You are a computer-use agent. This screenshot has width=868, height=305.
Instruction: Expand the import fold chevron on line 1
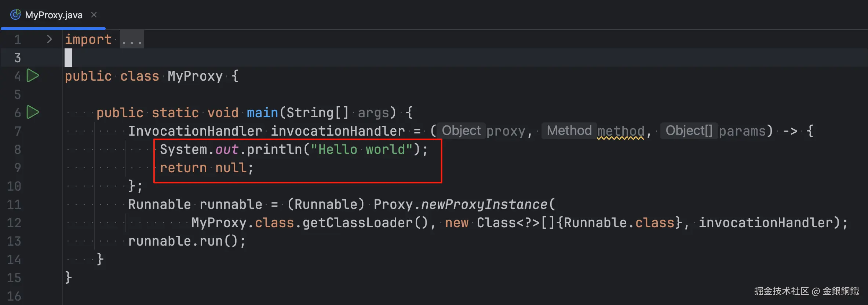pyautogui.click(x=50, y=39)
